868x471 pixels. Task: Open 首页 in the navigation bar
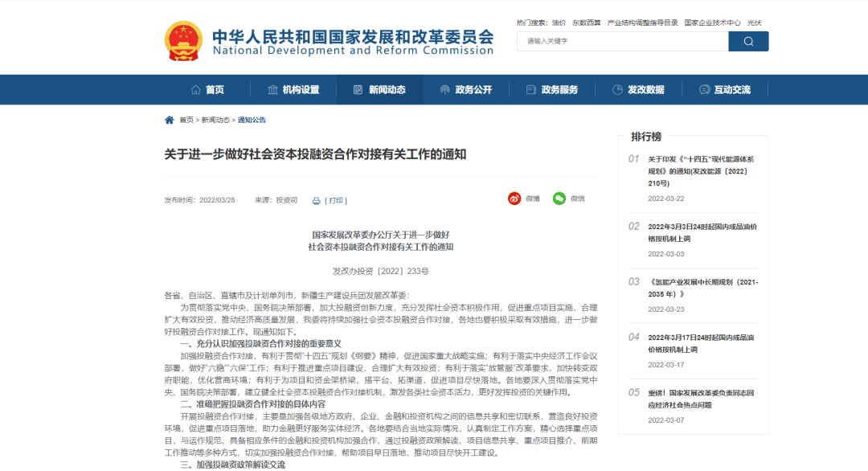click(207, 90)
